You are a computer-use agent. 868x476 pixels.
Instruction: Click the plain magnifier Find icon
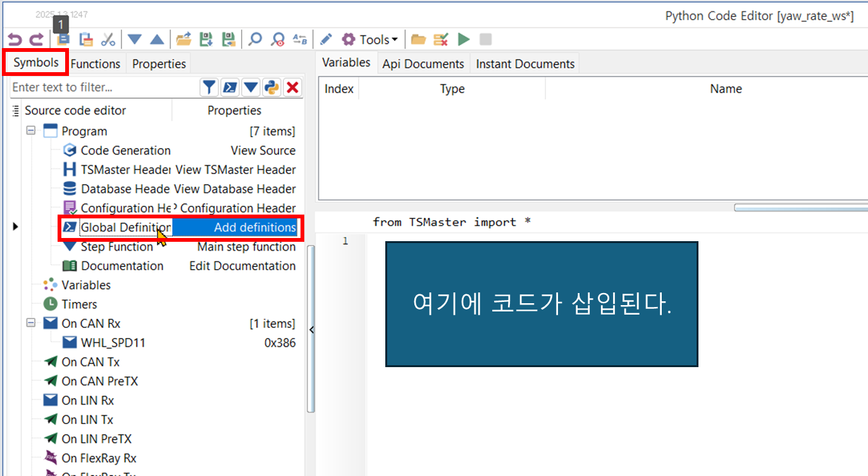coord(255,40)
